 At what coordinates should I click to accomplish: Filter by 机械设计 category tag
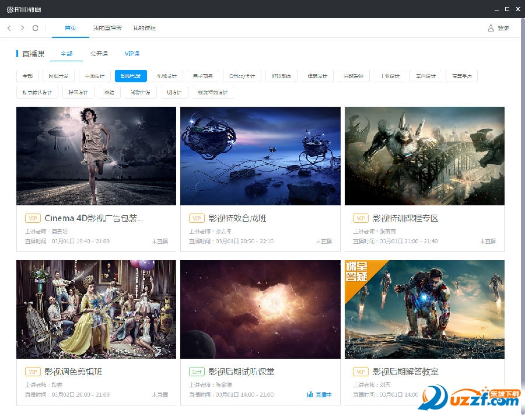(x=167, y=76)
